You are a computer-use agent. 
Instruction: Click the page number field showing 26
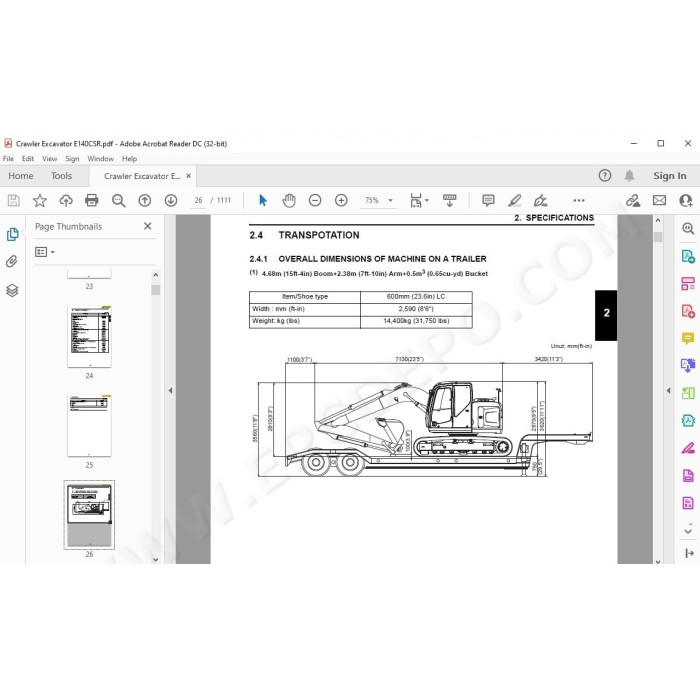[199, 200]
